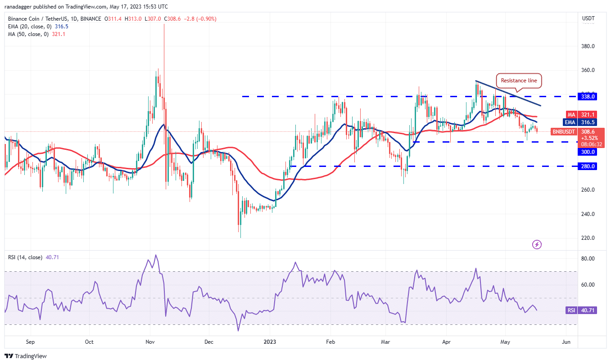Click the TradingView logo at bottom left
611x364 pixels.
pyautogui.click(x=25, y=356)
